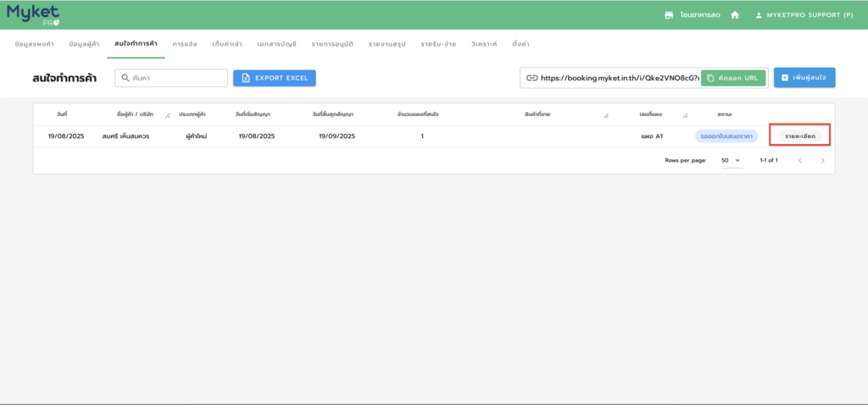This screenshot has width=868, height=405.
Task: Open the โซนอาหารสด store zone selector
Action: click(x=693, y=15)
